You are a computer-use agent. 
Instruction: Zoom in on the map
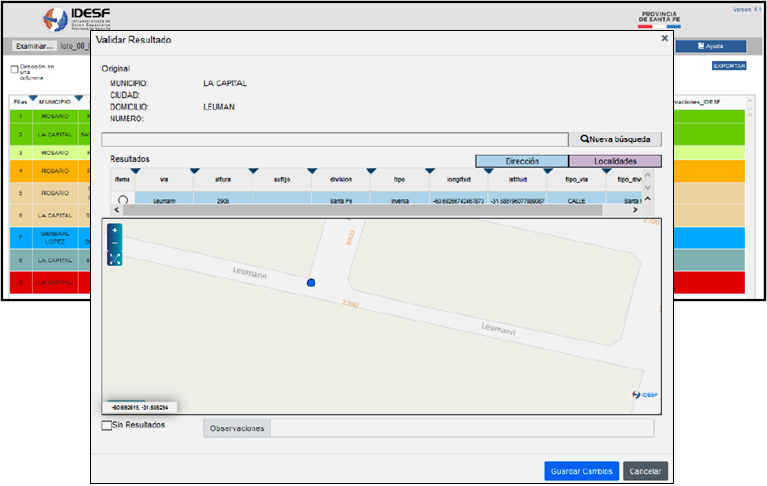coord(115,231)
